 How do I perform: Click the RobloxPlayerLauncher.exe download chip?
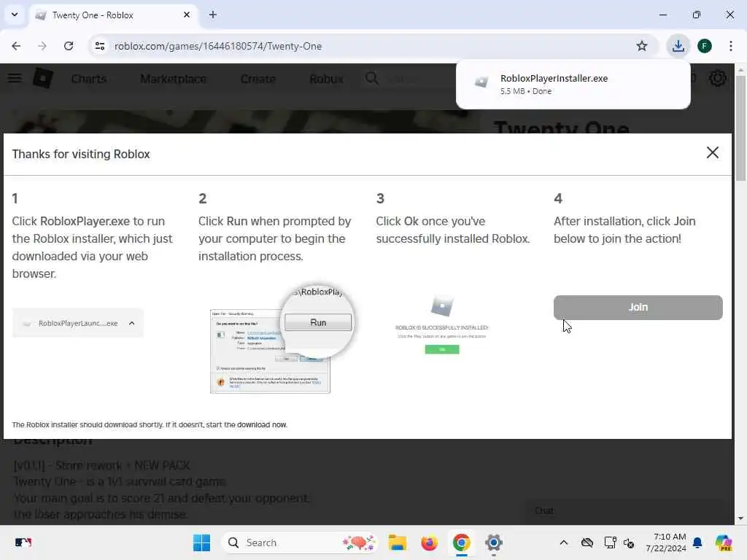[77, 323]
